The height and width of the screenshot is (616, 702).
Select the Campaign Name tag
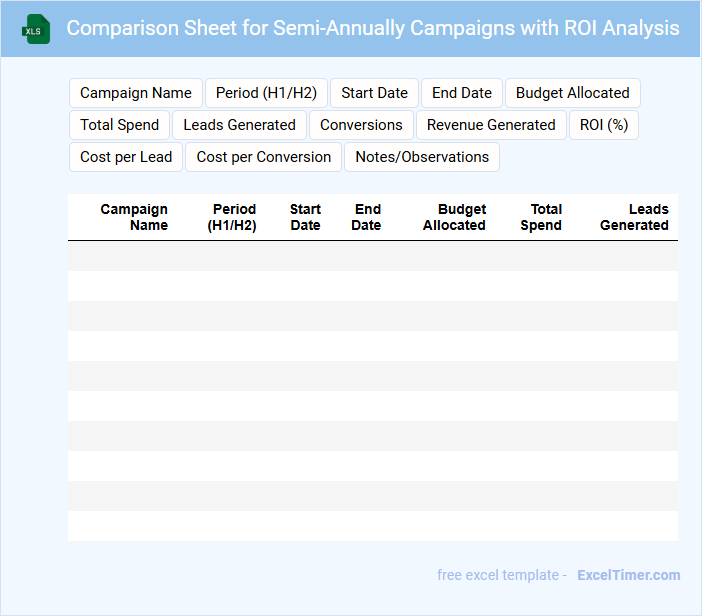tap(136, 93)
